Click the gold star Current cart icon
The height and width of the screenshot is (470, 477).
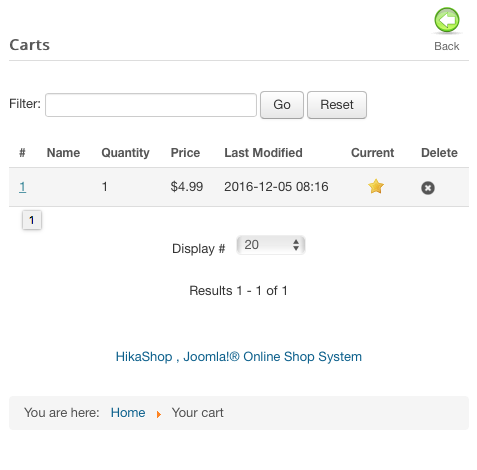[x=376, y=186]
